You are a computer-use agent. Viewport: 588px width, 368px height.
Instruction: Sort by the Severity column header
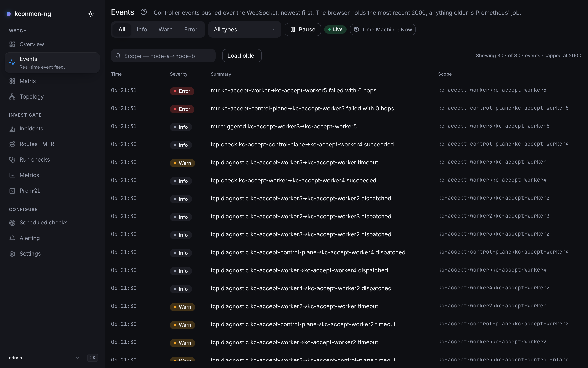pos(179,74)
